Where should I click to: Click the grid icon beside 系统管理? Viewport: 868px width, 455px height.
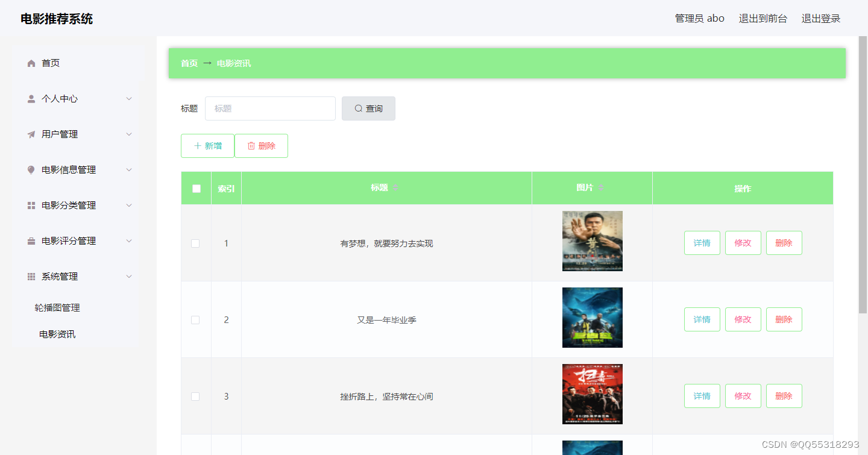coord(31,277)
